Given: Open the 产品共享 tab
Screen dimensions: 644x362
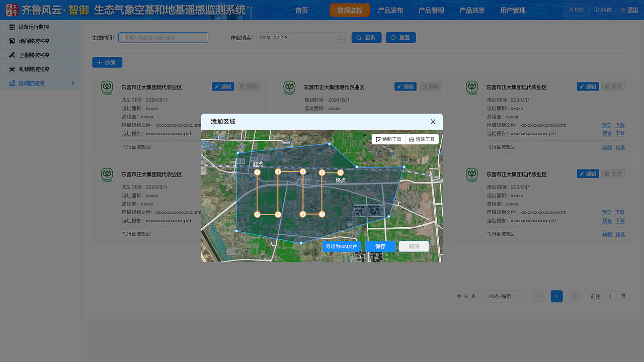Looking at the screenshot, I should pos(472,10).
